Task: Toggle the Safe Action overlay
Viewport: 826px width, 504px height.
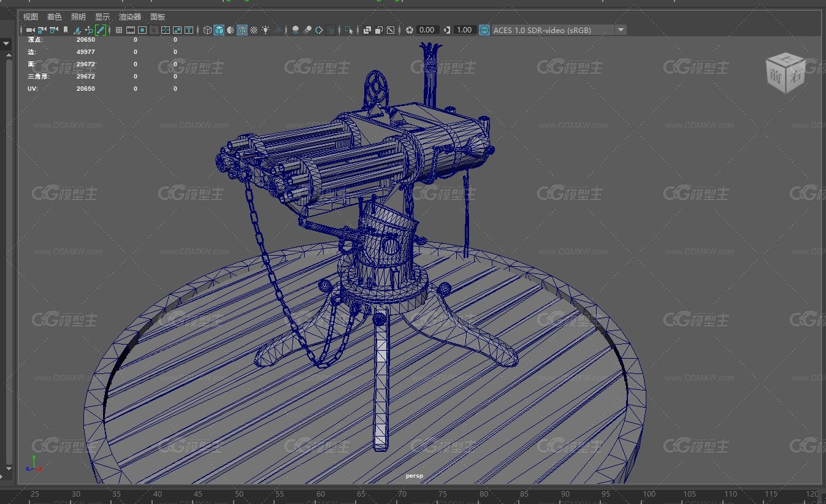Action: (177, 30)
